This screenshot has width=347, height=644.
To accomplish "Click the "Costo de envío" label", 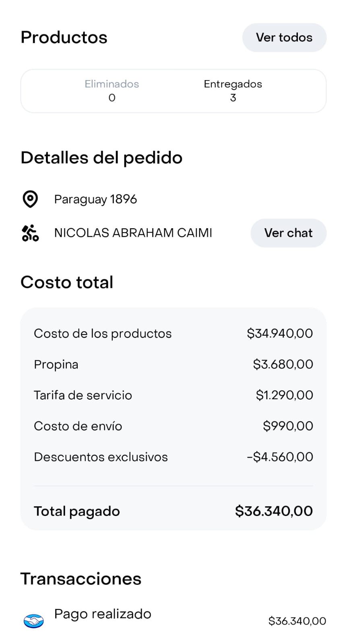I will (x=78, y=426).
